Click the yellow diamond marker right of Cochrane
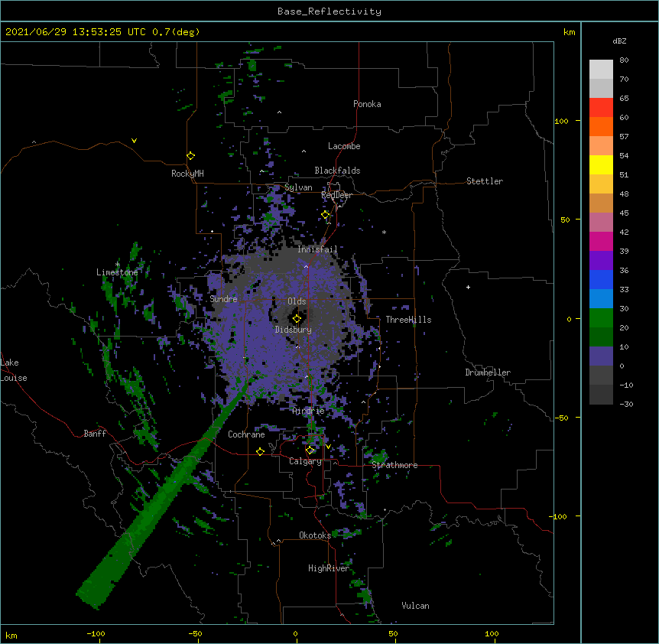The height and width of the screenshot is (644, 659). (x=260, y=451)
